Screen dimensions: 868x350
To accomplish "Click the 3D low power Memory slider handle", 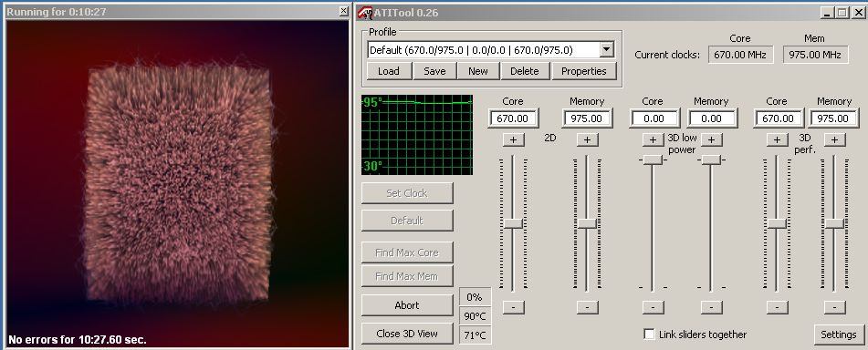I will click(x=711, y=160).
